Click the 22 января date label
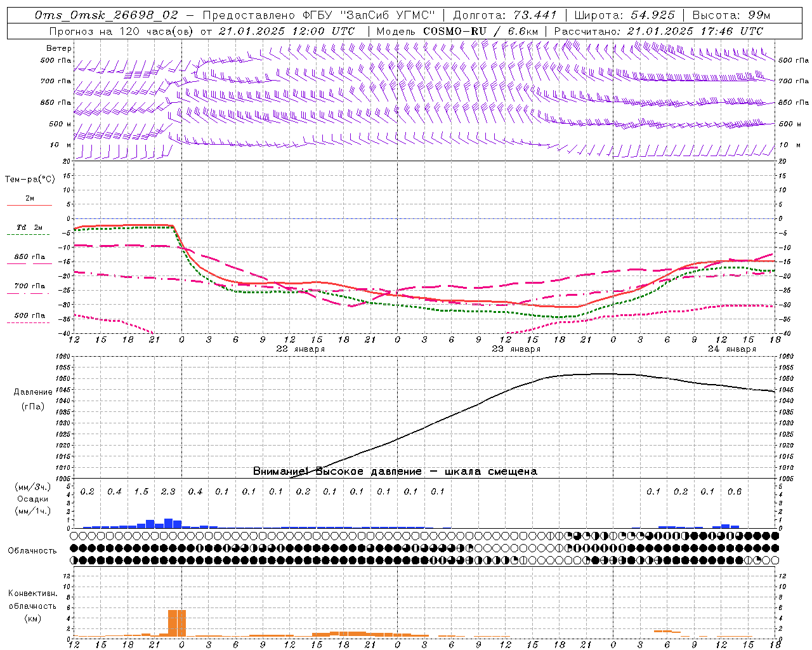Screen dimensions: 812x650 tap(301, 349)
